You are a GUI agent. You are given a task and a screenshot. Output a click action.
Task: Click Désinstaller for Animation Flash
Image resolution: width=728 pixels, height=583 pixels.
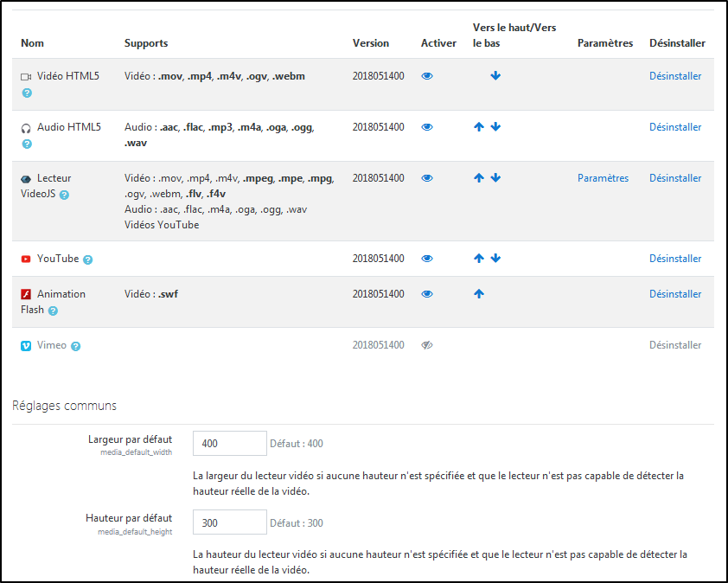[x=675, y=294]
